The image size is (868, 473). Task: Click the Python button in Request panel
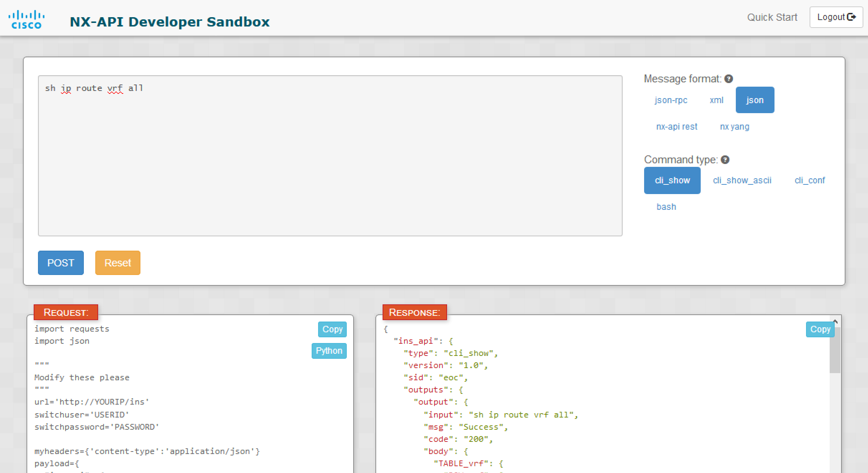click(329, 351)
